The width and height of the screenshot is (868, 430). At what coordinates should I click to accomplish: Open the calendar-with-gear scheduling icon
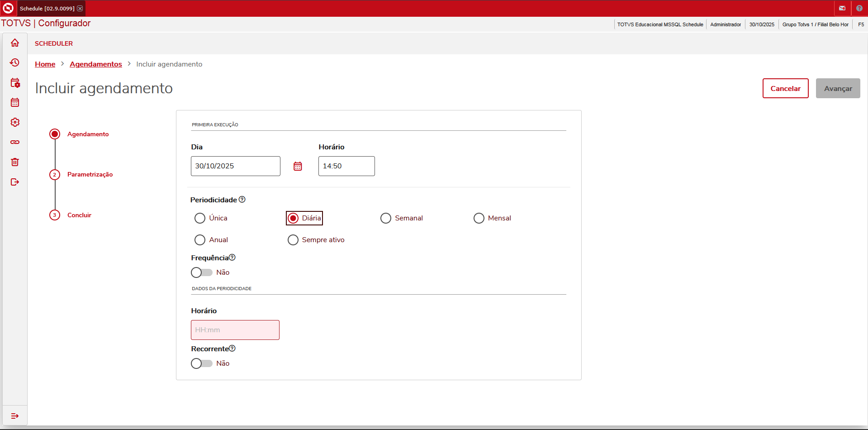click(x=15, y=82)
